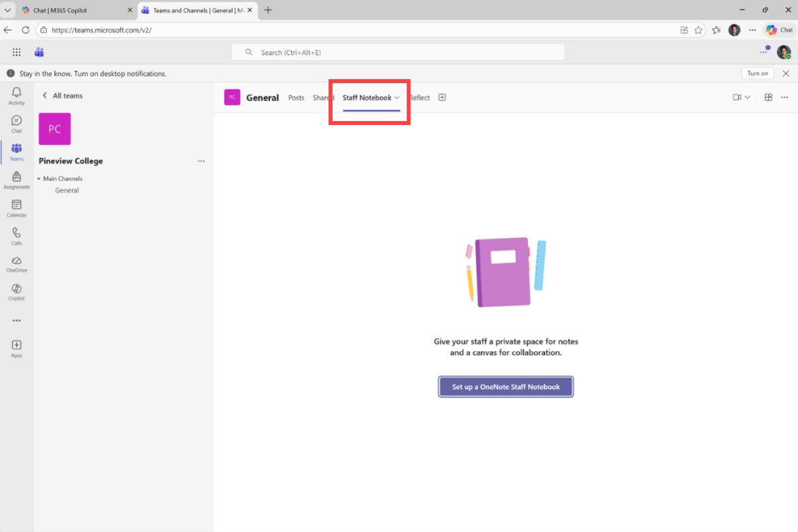798x532 pixels.
Task: Open Assignments from the left rail
Action: pyautogui.click(x=17, y=180)
